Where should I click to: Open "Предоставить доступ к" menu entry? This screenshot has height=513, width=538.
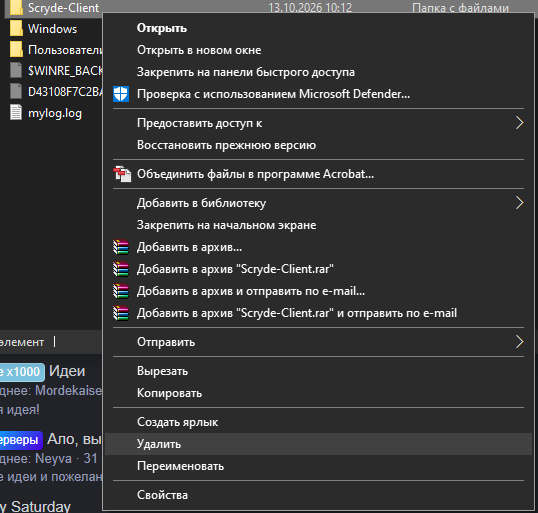(318, 123)
